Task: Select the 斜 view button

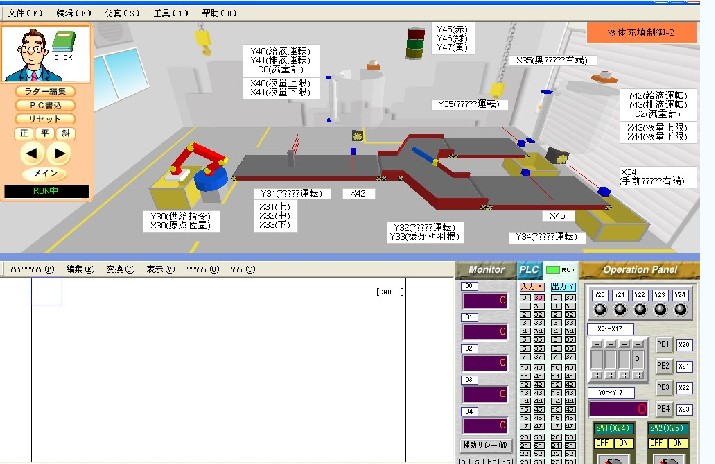Action: click(65, 133)
